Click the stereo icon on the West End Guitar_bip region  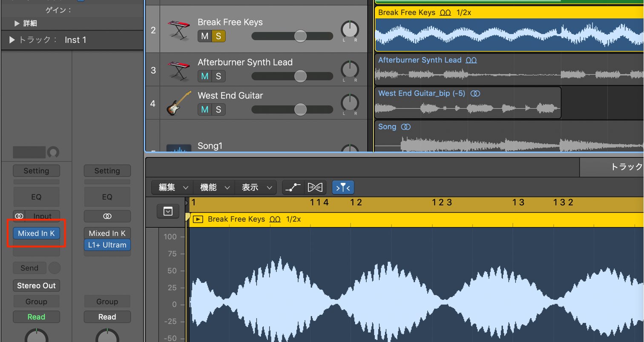click(x=475, y=94)
